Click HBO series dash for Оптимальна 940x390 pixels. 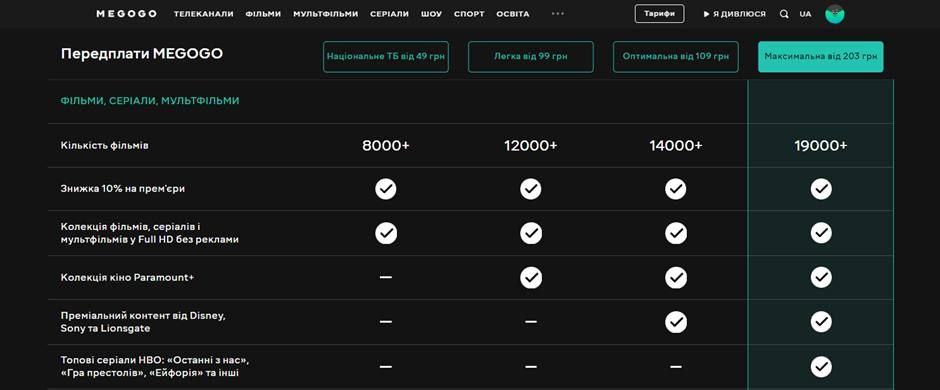pos(676,366)
